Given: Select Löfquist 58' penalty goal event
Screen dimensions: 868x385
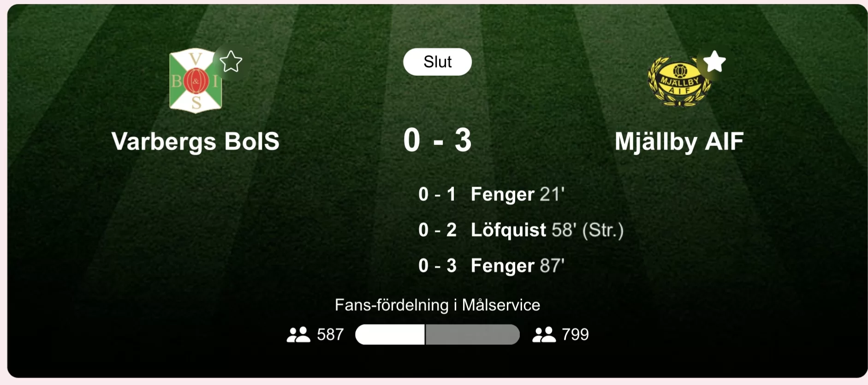Looking at the screenshot, I should pyautogui.click(x=547, y=230).
